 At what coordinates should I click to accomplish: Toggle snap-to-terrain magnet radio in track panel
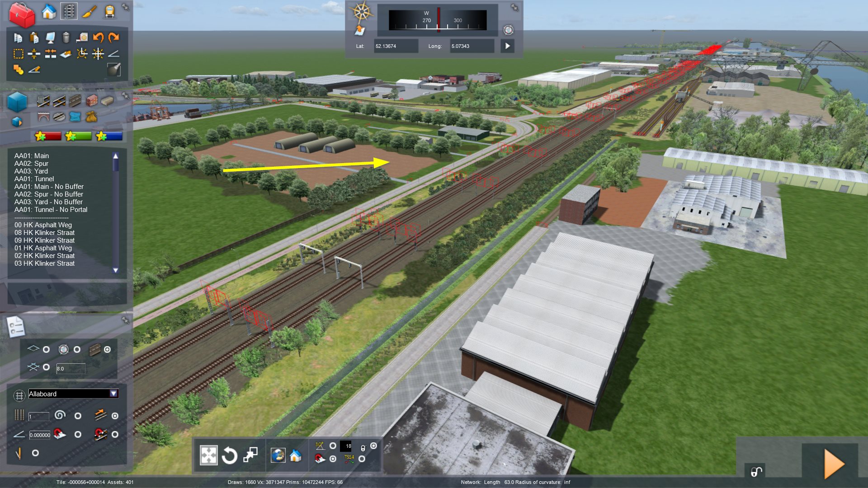[x=78, y=435]
